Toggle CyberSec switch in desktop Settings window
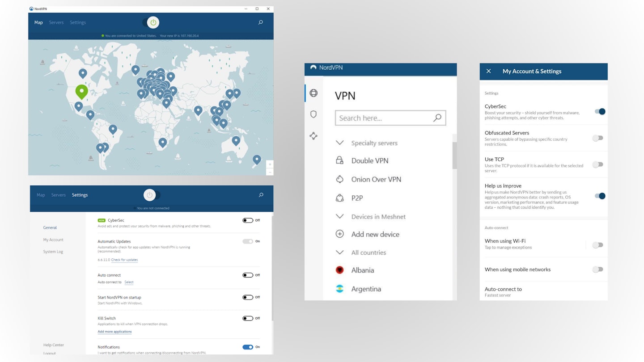The width and height of the screenshot is (644, 362). [248, 220]
